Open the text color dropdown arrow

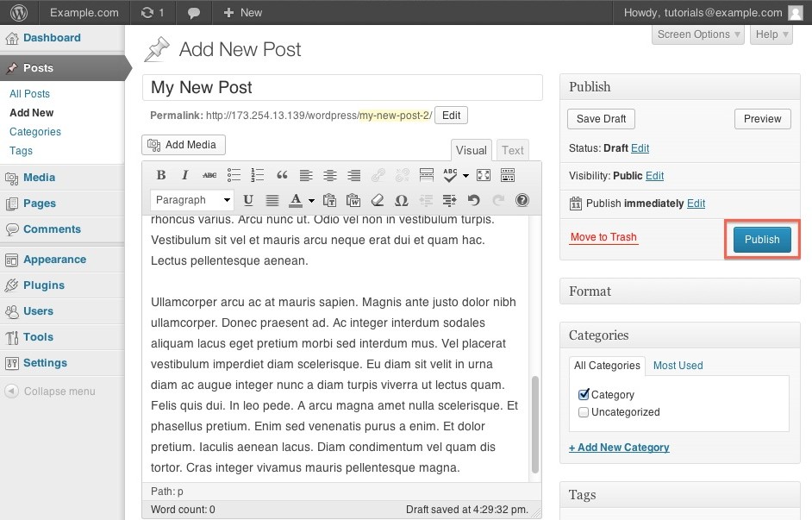pos(310,201)
